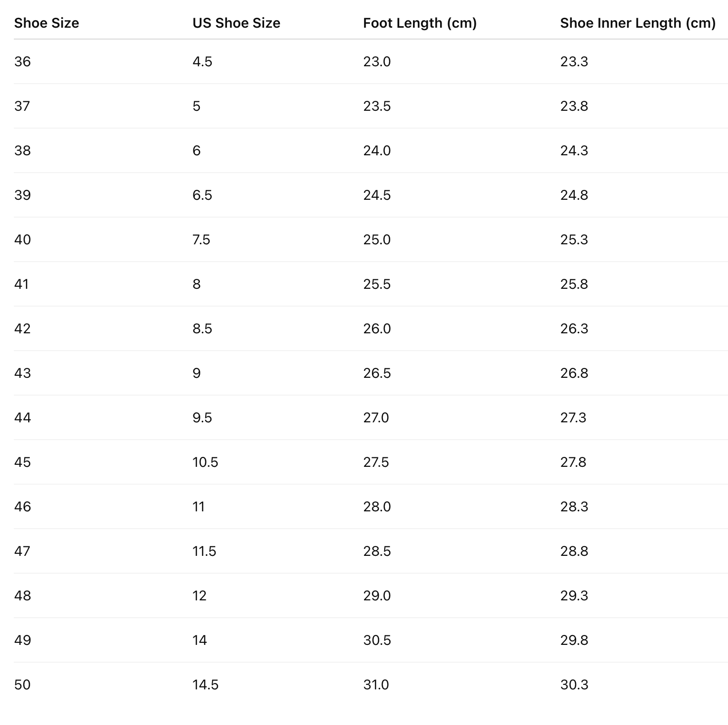Select shoe size 38 cell
This screenshot has width=728, height=725.
[x=23, y=151]
